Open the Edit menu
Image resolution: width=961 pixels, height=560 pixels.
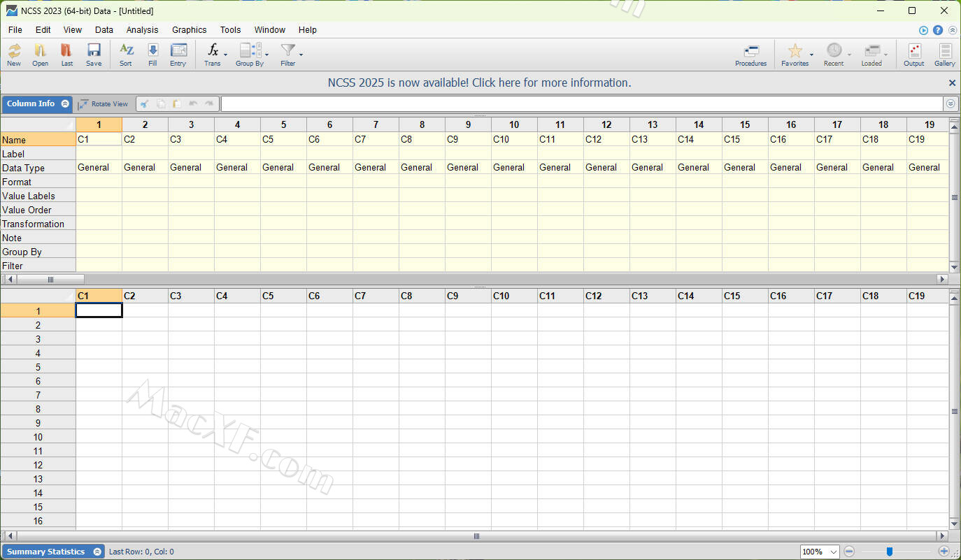click(x=43, y=30)
